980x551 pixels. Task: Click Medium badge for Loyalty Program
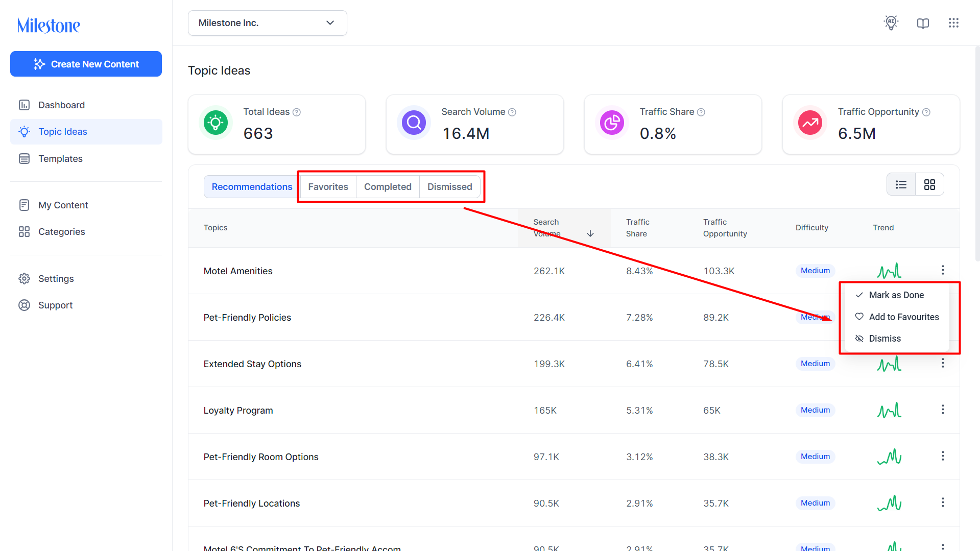coord(815,410)
